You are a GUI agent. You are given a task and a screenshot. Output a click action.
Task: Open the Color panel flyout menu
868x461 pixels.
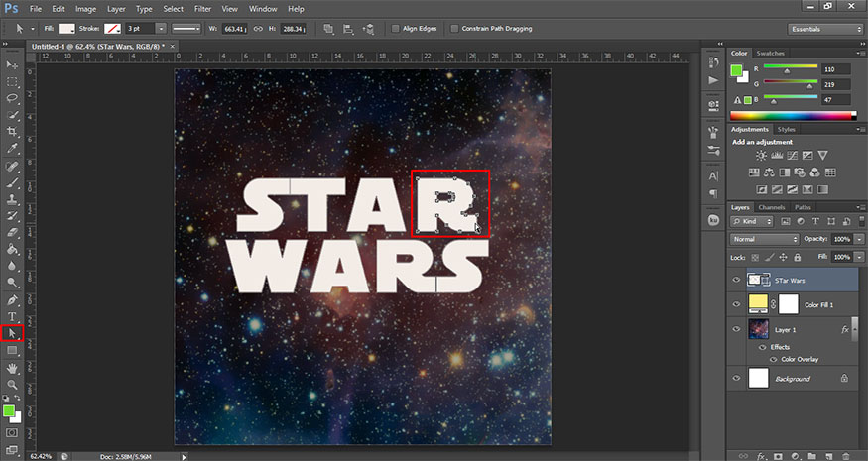(860, 54)
